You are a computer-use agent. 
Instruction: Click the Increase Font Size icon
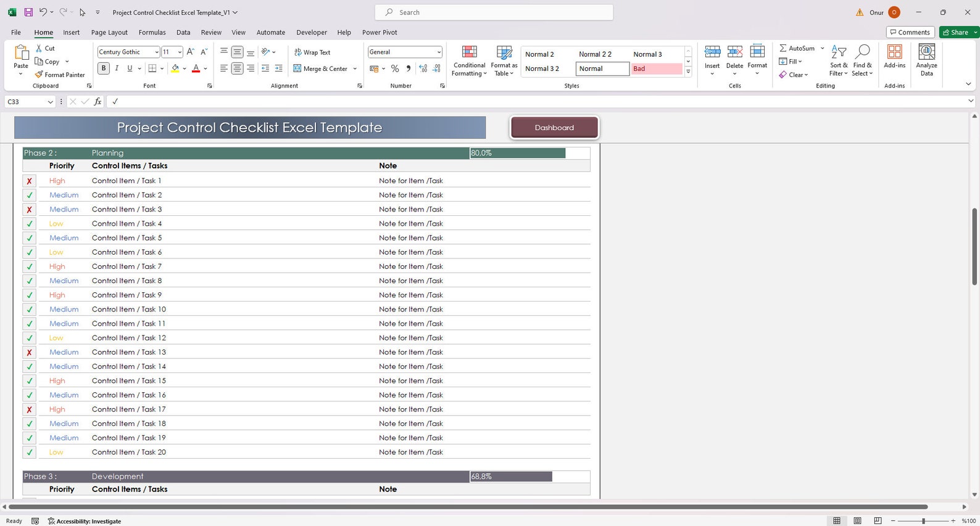[191, 52]
